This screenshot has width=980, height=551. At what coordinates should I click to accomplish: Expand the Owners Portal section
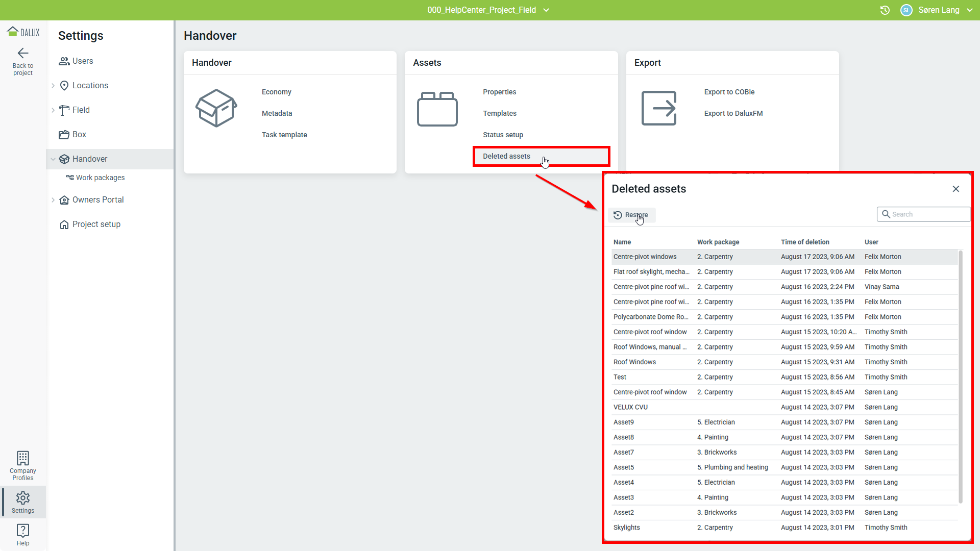pos(53,200)
